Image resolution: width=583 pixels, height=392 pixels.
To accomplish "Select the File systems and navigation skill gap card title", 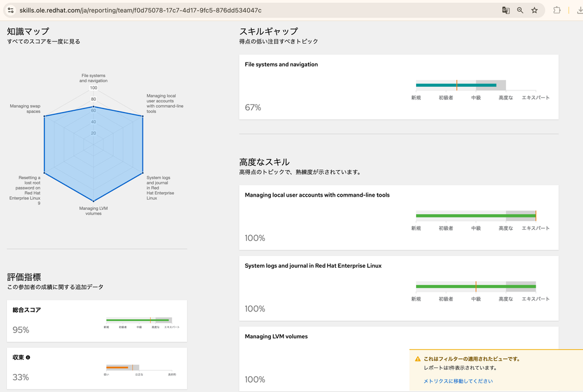I will (x=281, y=65).
